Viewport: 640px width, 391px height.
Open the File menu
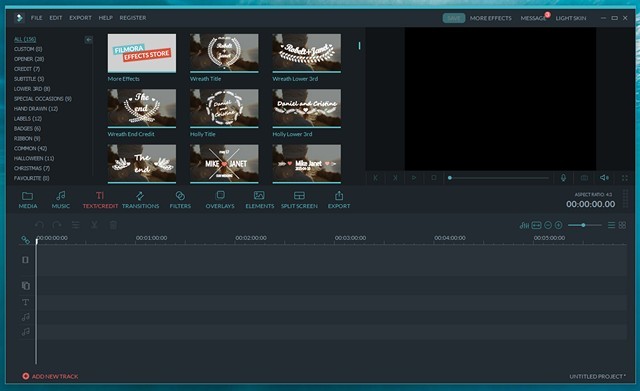point(36,18)
